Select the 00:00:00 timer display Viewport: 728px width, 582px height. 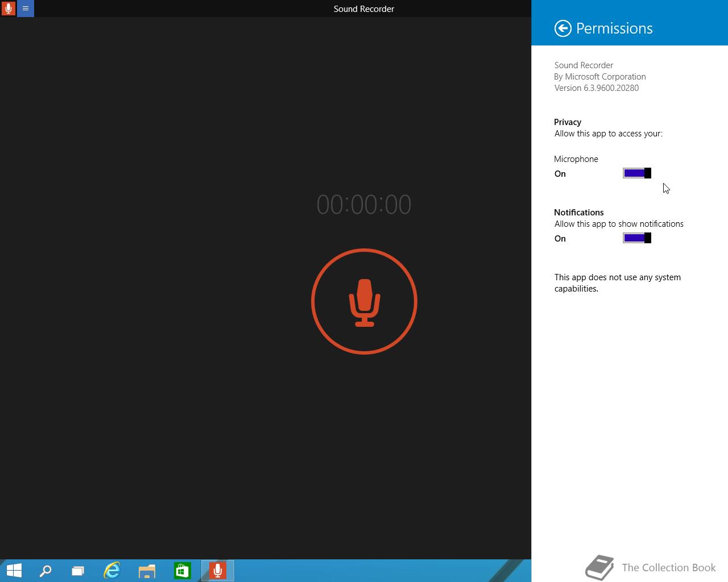[364, 205]
